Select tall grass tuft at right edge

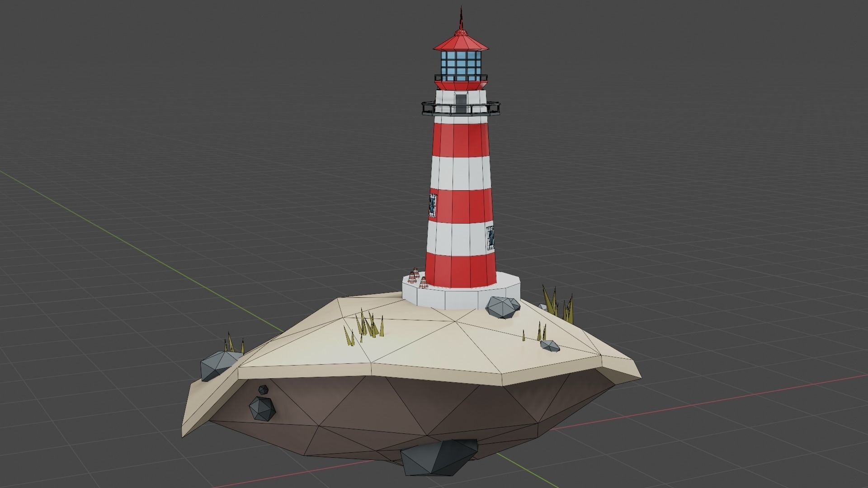pos(559,305)
